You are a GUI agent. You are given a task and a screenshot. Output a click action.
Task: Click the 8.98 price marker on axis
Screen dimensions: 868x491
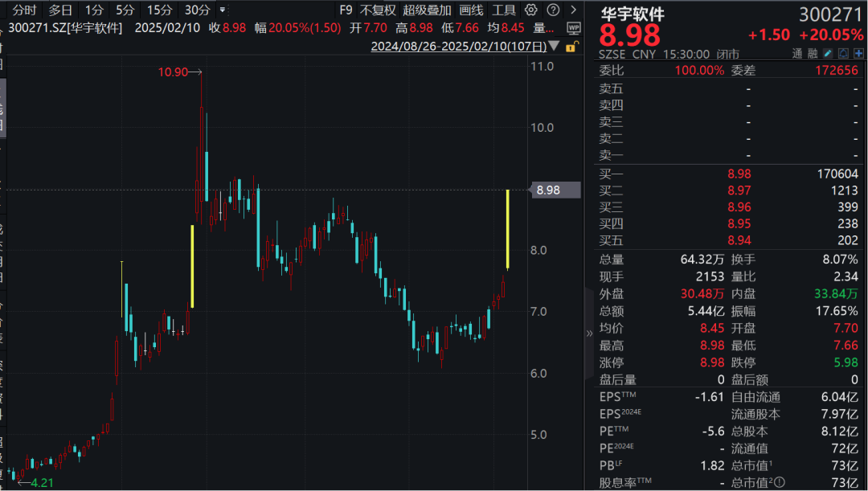point(547,190)
